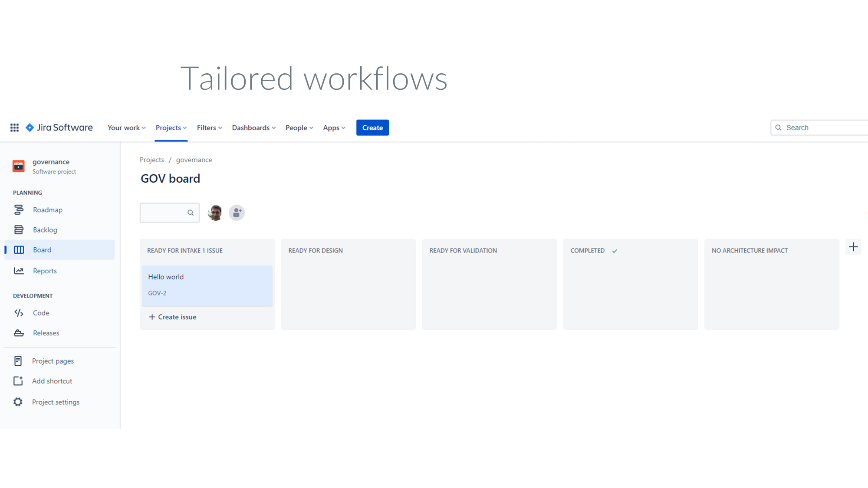Add a new column with plus button
The height and width of the screenshot is (488, 868).
point(853,247)
